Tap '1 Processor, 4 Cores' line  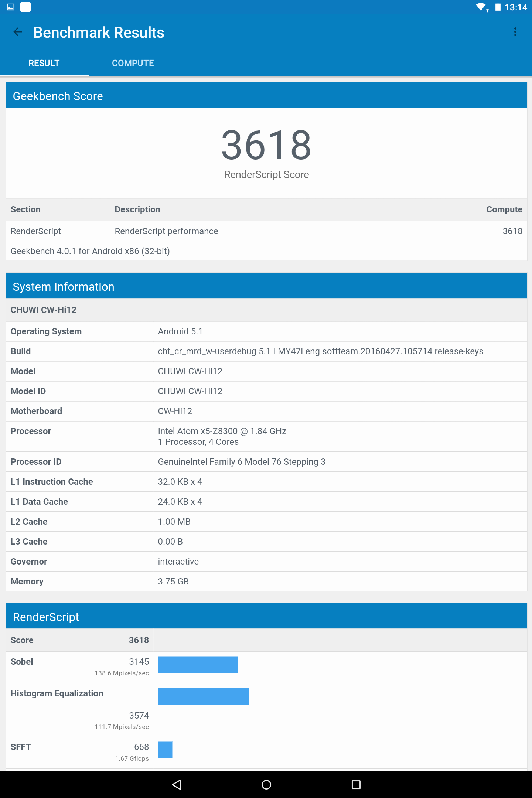198,442
